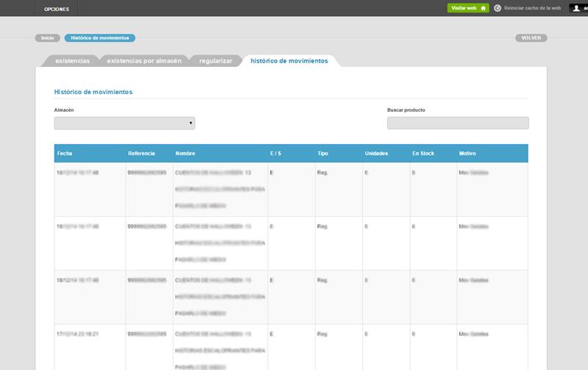Click the Buscar producto search field
This screenshot has height=370, width=588.
457,123
